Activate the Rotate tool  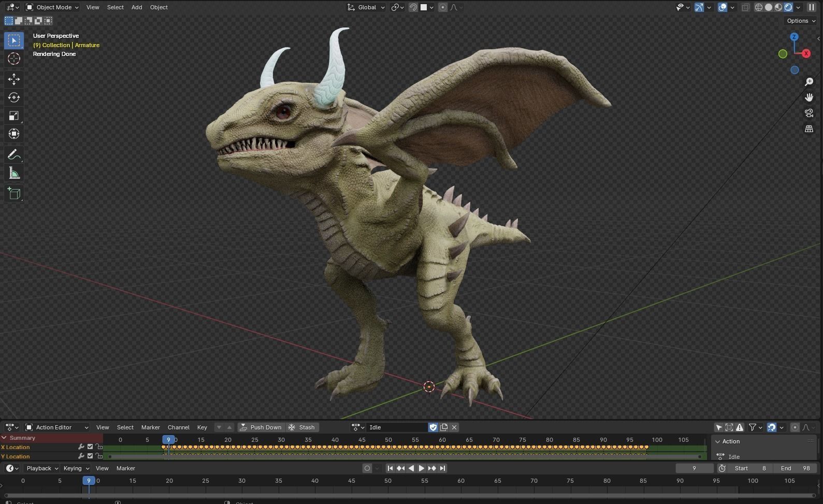(14, 97)
